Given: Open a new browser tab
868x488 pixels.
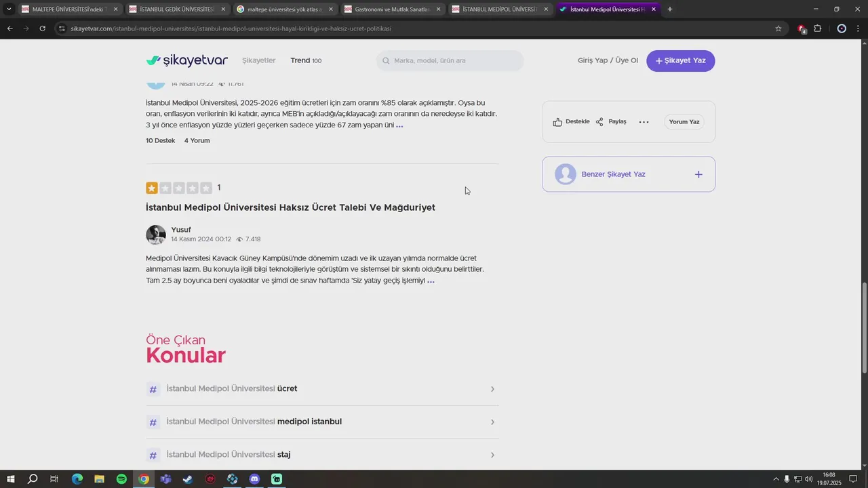Looking at the screenshot, I should (x=670, y=9).
